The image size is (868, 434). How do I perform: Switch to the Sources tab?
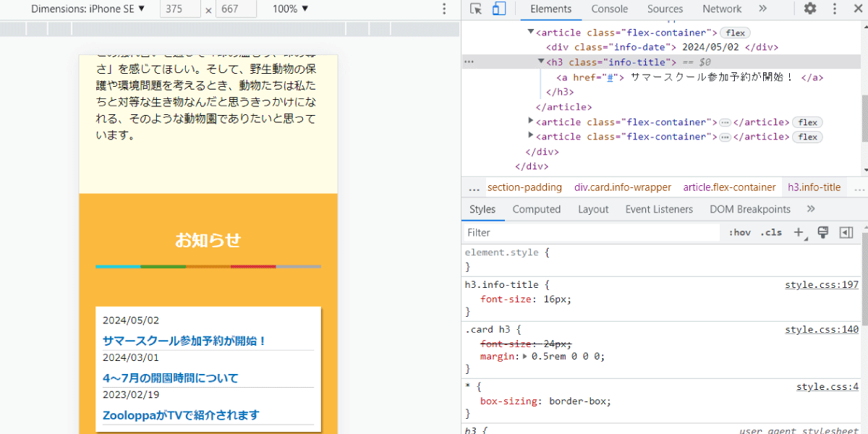(x=665, y=9)
